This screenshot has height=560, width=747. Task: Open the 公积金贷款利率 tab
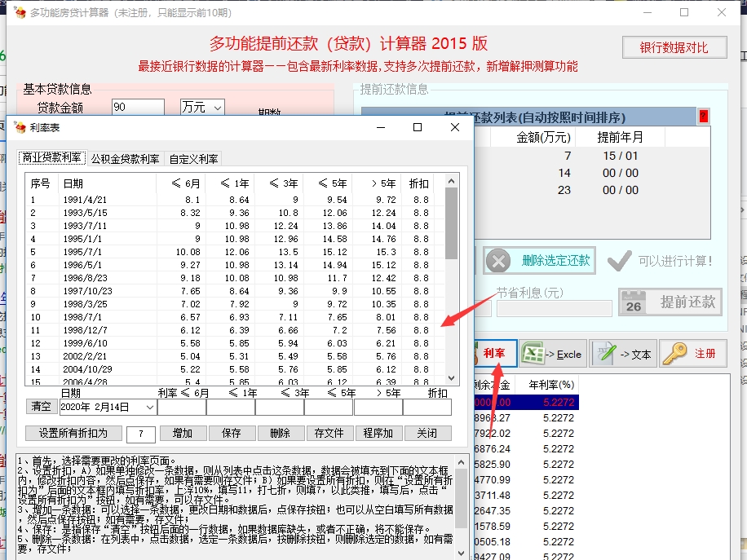[125, 159]
